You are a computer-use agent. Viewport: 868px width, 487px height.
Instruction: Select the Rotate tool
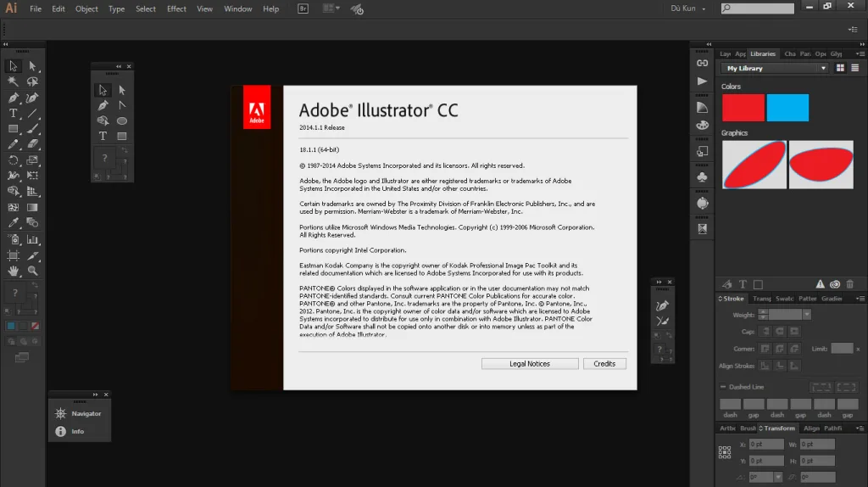[13, 160]
